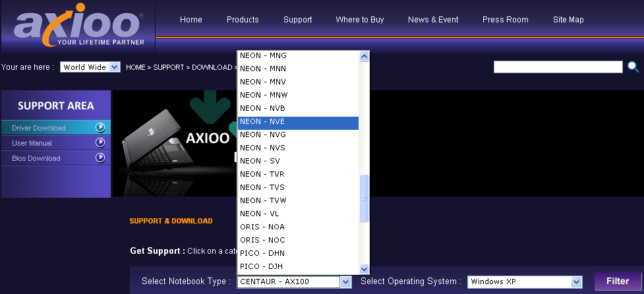Select NEON - NVB from the list
This screenshot has height=294, width=644.
coord(298,108)
